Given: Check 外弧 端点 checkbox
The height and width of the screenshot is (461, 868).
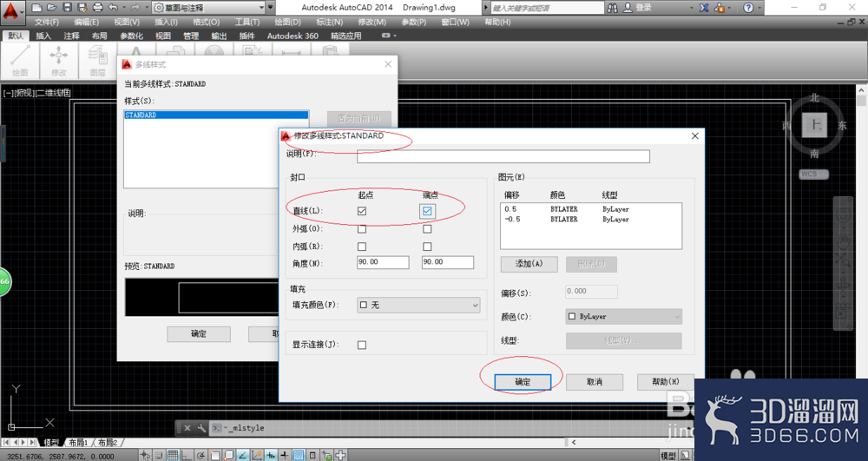Looking at the screenshot, I should click(x=427, y=228).
